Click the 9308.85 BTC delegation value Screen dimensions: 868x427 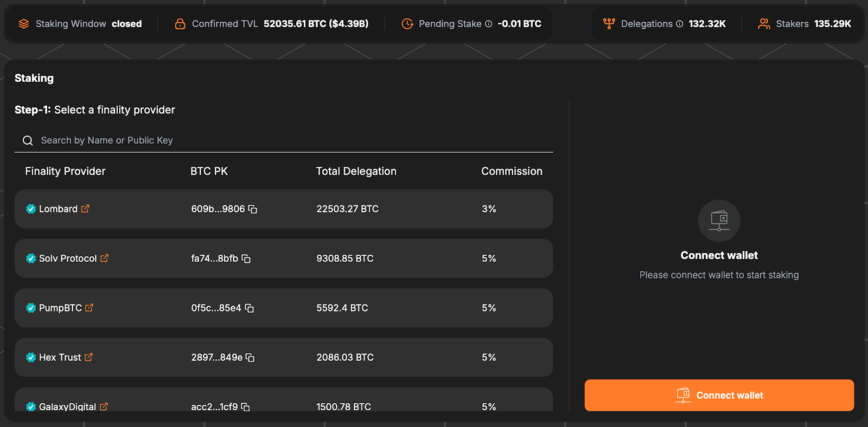(x=345, y=258)
